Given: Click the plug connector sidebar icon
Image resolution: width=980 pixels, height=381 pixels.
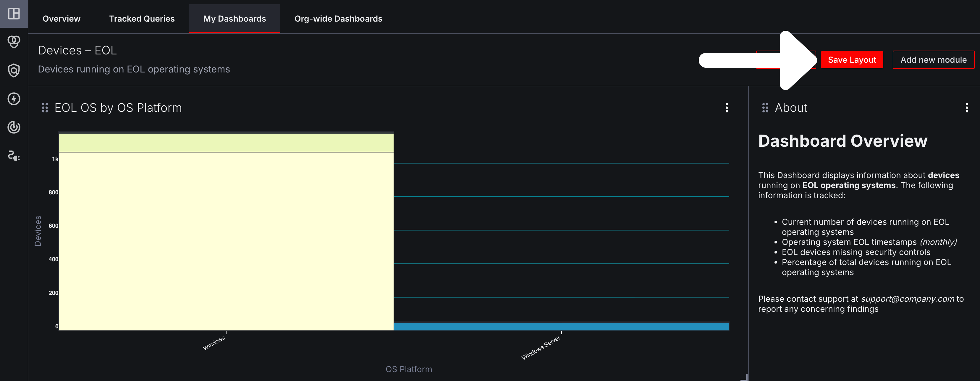Looking at the screenshot, I should tap(14, 156).
